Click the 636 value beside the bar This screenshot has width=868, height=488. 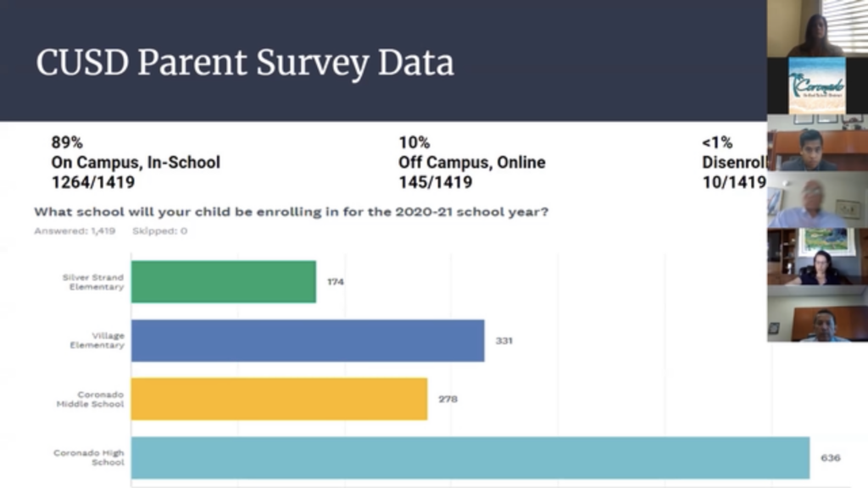pyautogui.click(x=830, y=457)
